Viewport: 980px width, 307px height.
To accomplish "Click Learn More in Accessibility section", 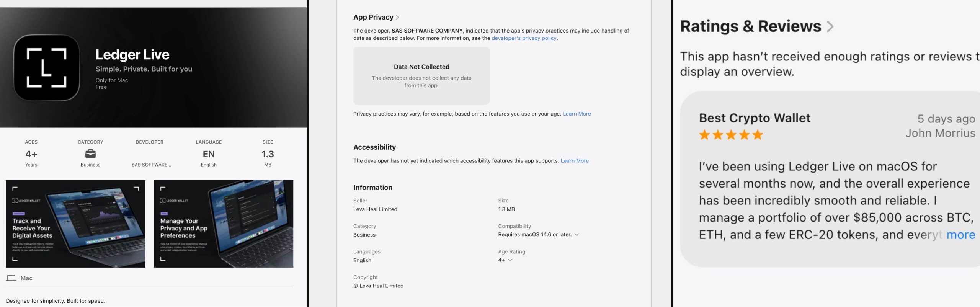I will (574, 161).
